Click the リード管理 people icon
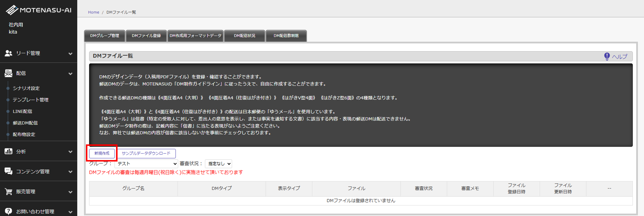This screenshot has width=644, height=216. pos(8,53)
